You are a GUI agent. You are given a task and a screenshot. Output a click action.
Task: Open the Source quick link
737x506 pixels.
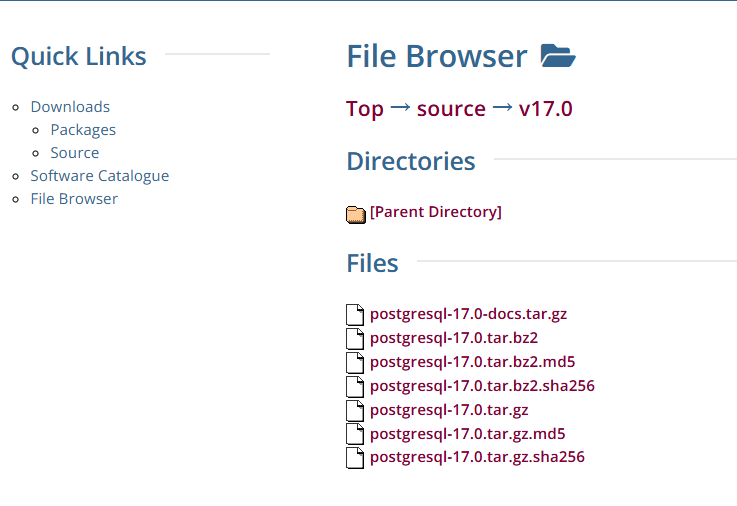point(75,153)
